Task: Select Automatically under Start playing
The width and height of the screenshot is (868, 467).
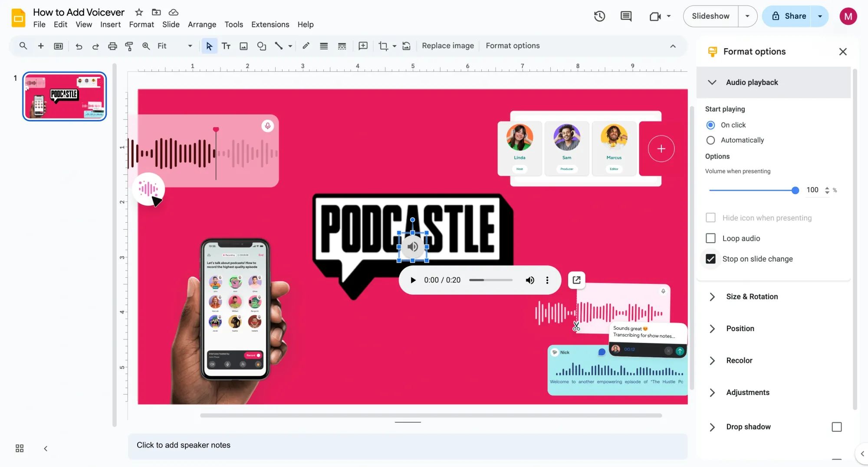Action: pos(710,140)
